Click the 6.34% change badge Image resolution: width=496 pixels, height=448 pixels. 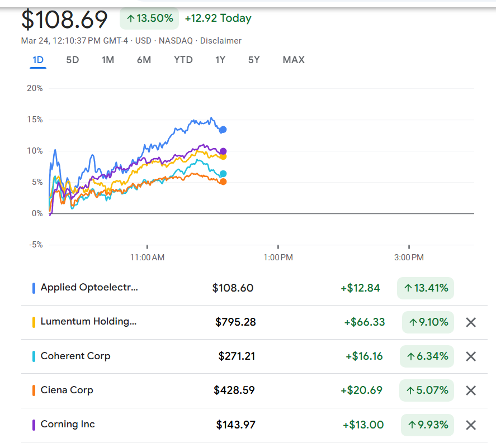click(427, 356)
